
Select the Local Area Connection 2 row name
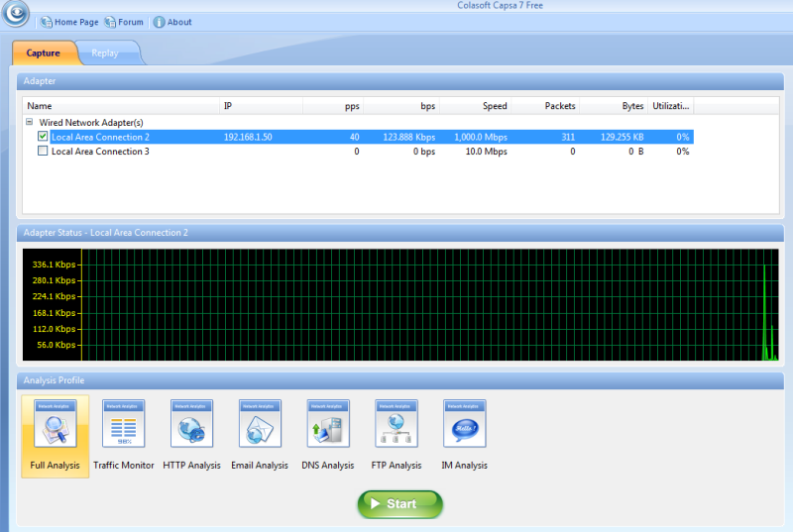(x=100, y=137)
